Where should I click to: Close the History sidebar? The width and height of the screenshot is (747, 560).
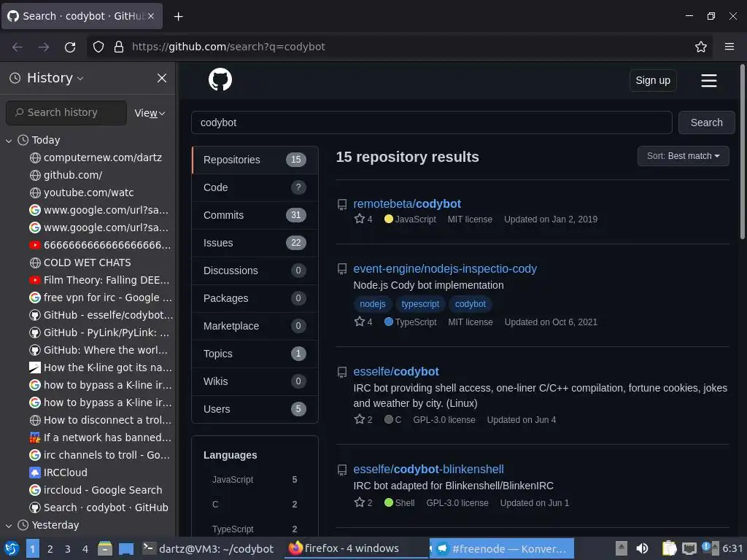[x=162, y=77]
